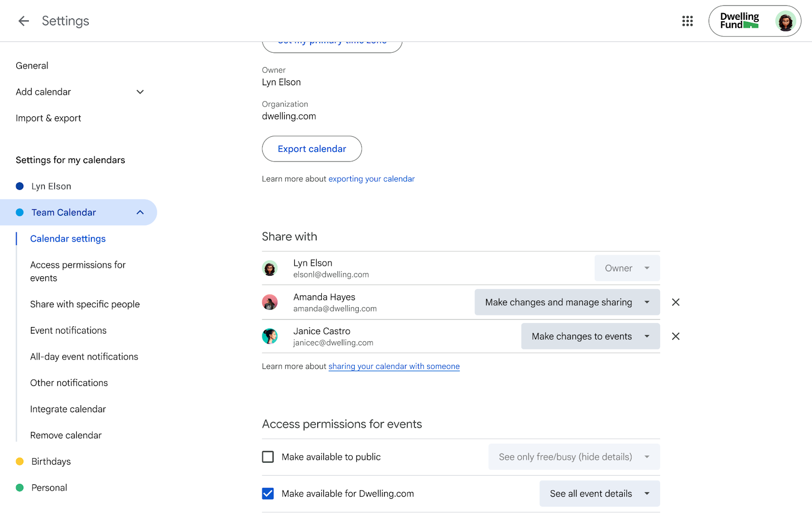Open the sharing your calendar with someone link
Screen dimensions: 812x523
coord(394,366)
